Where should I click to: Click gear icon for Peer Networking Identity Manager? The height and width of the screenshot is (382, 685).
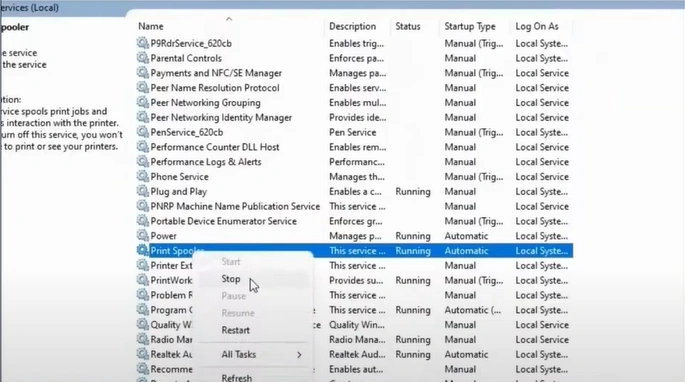click(142, 117)
